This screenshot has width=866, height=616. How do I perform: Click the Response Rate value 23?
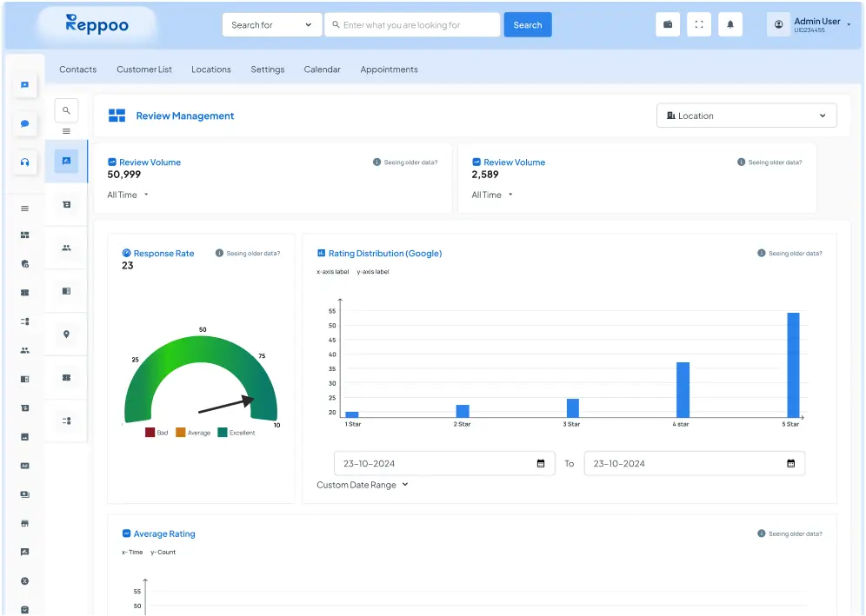coord(128,266)
